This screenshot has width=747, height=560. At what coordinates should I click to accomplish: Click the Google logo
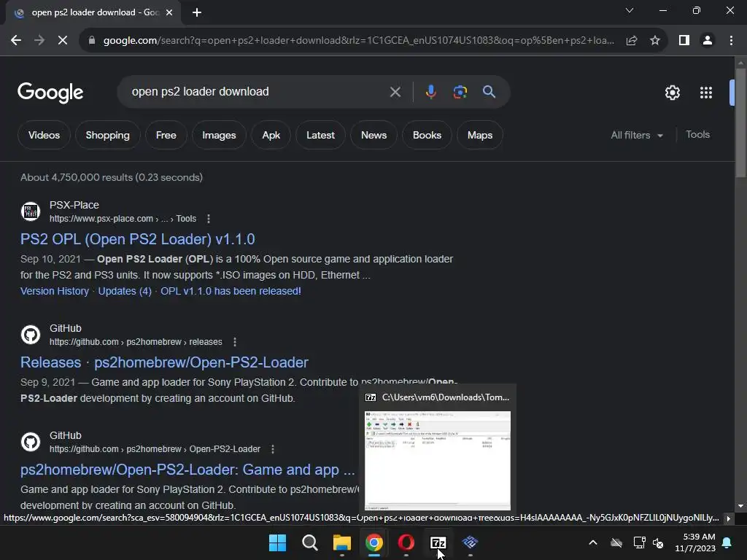[50, 93]
